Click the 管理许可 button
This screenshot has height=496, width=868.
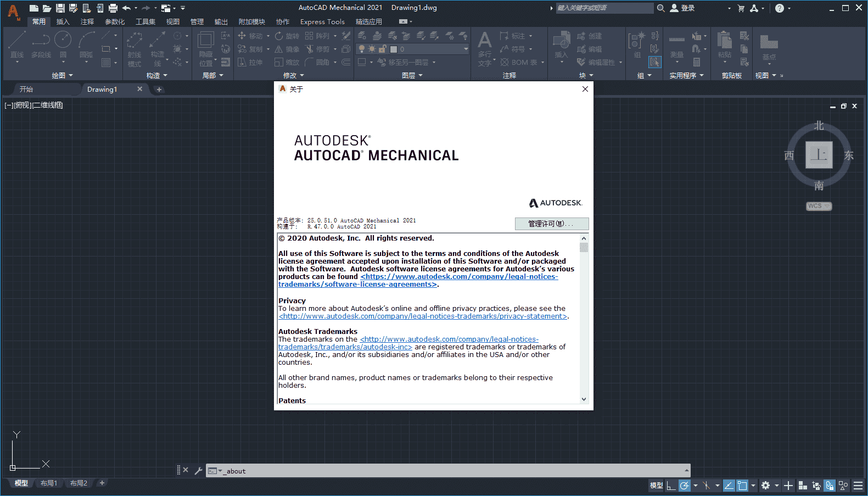(551, 224)
